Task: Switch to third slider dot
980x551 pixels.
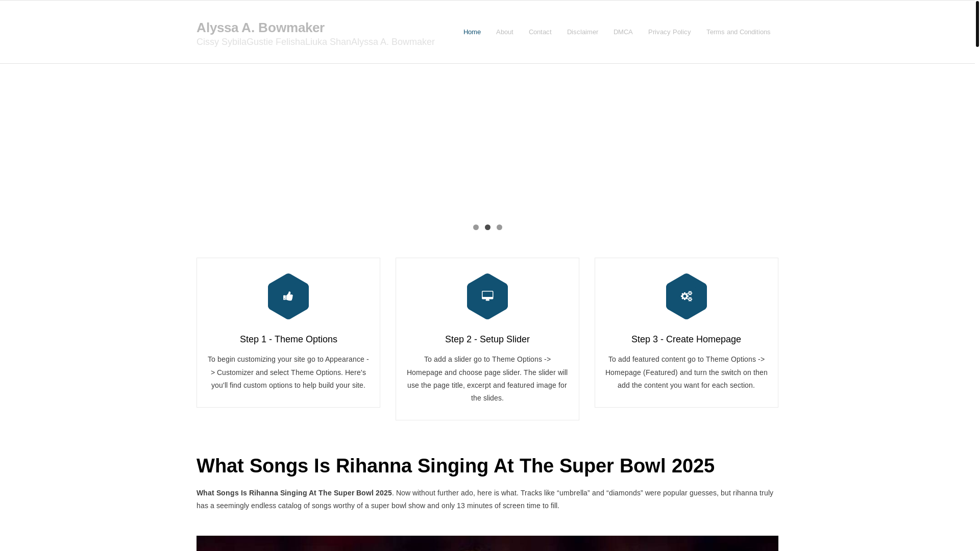Action: (499, 228)
